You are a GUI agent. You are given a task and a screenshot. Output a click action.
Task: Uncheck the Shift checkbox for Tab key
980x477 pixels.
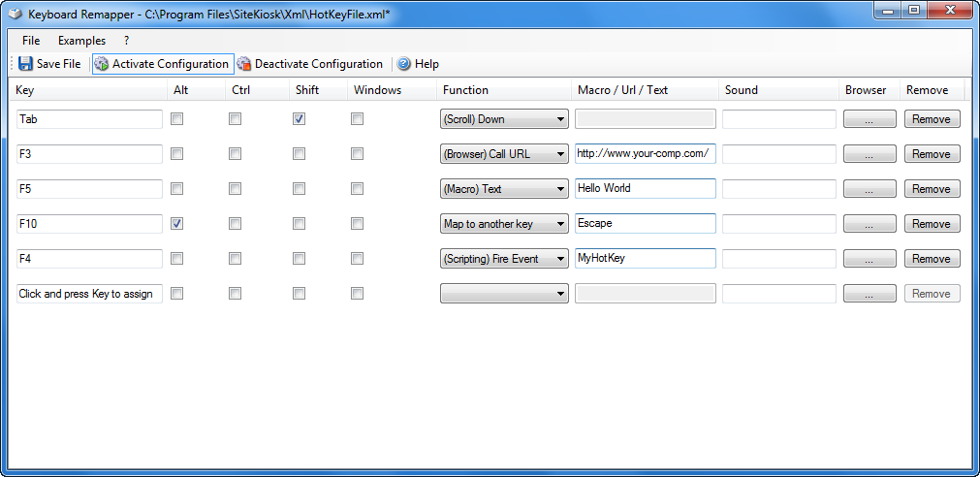click(x=300, y=119)
